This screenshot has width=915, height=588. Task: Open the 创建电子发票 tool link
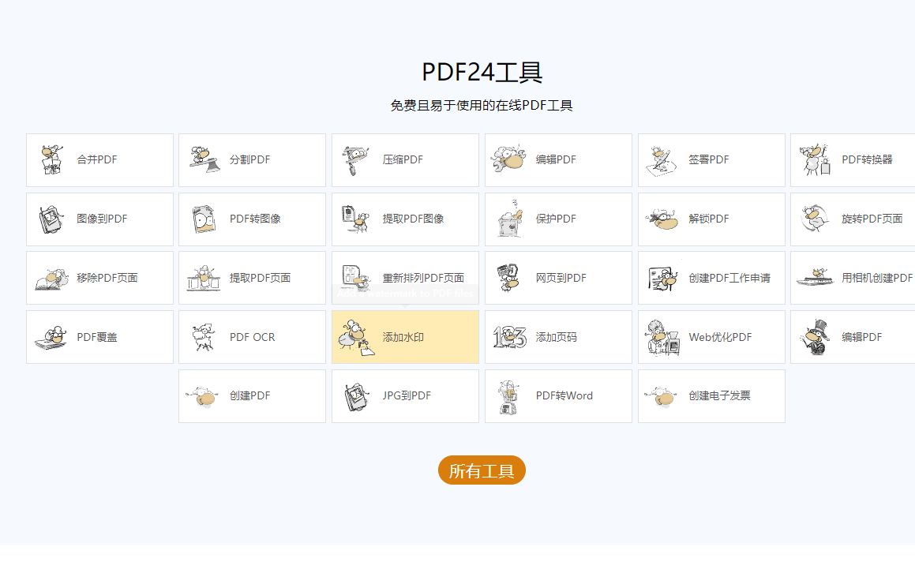711,396
